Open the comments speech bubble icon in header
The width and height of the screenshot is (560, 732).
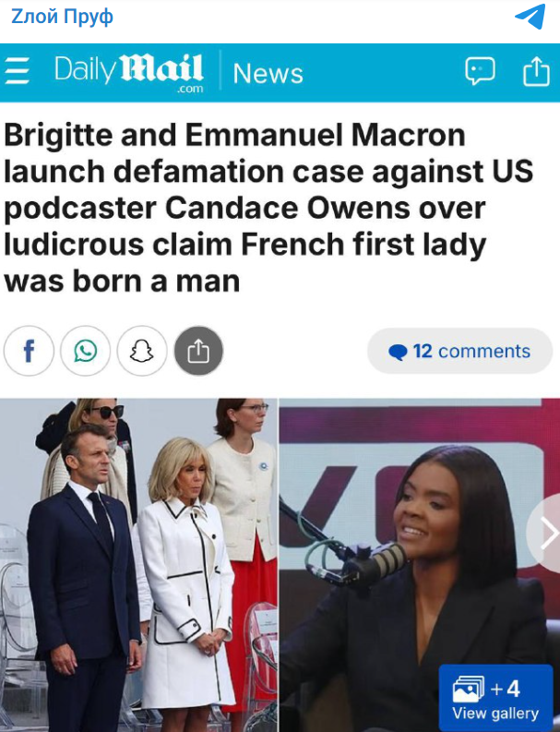point(480,71)
